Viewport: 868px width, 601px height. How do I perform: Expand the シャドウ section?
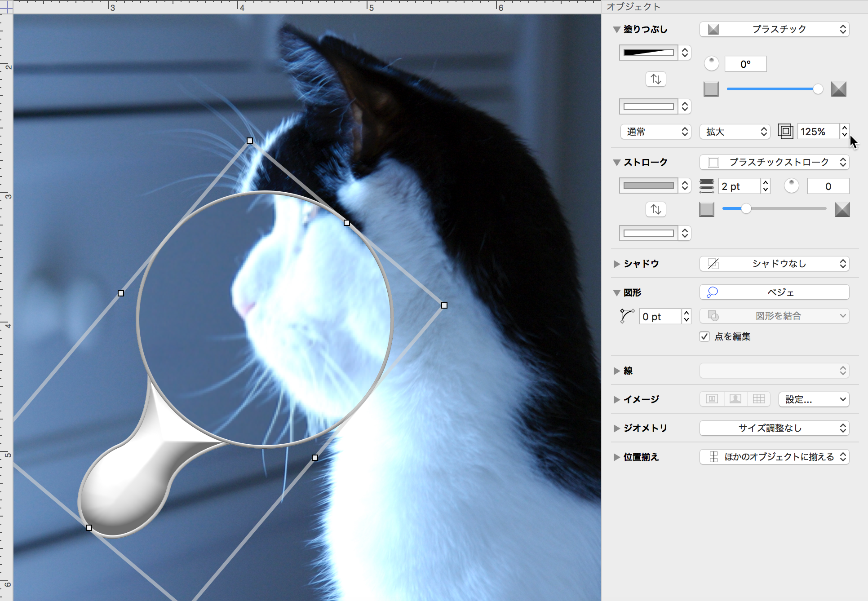[x=616, y=264]
